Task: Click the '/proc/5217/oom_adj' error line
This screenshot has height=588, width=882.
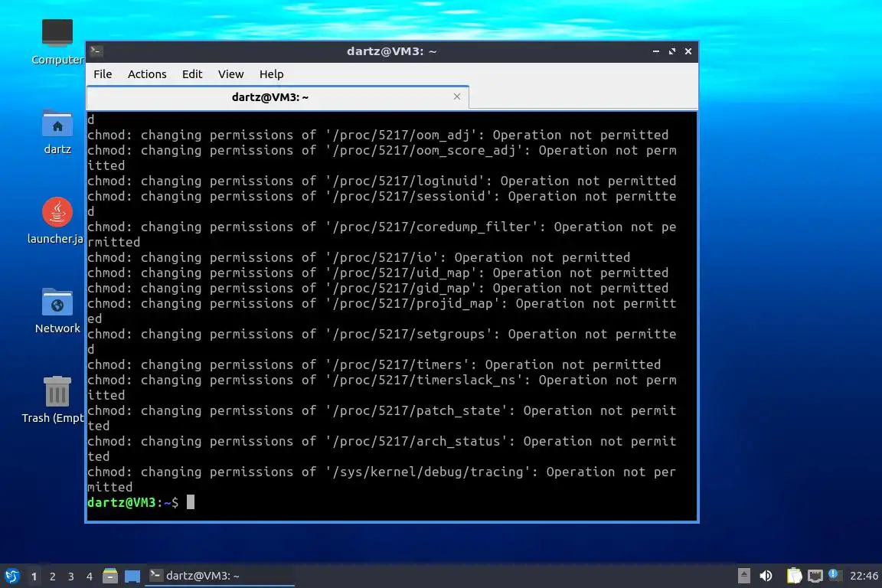Action: coord(378,135)
